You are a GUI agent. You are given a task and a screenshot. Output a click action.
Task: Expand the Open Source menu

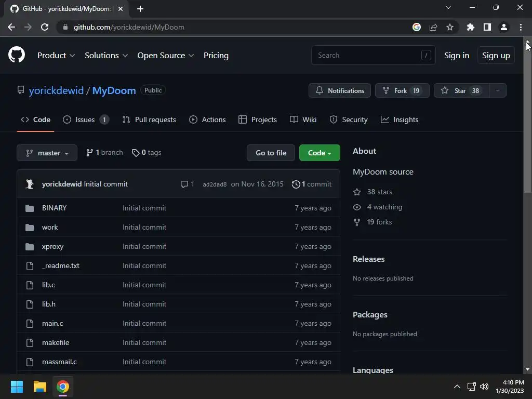tap(166, 55)
